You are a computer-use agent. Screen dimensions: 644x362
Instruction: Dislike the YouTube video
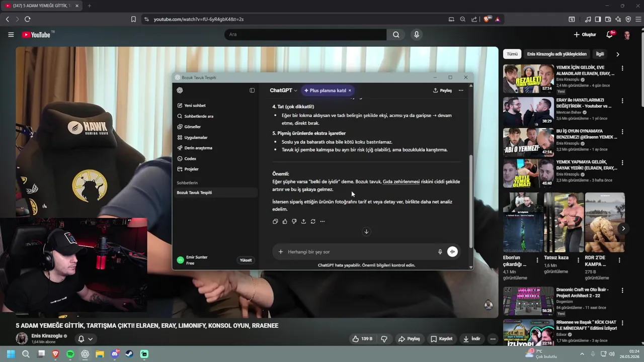[384, 339]
